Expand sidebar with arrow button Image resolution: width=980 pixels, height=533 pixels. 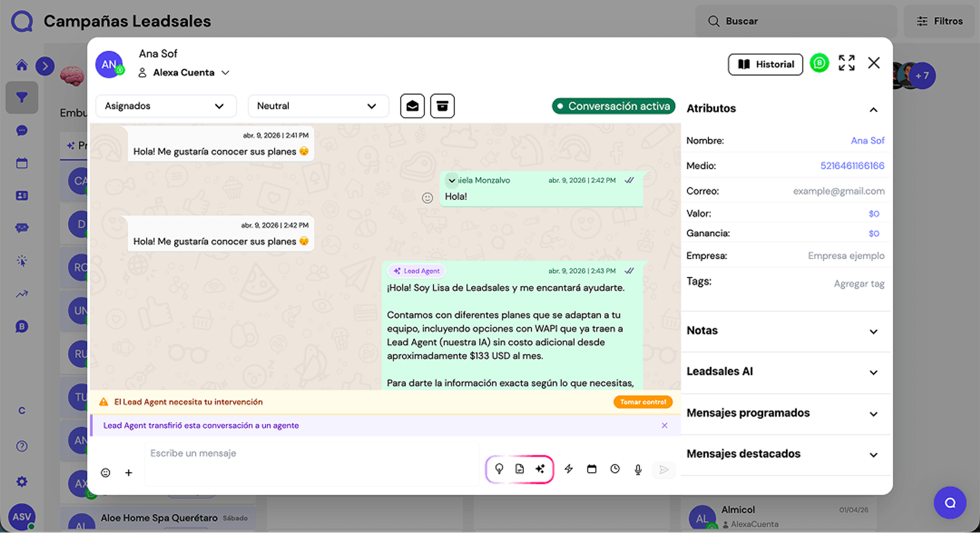45,66
